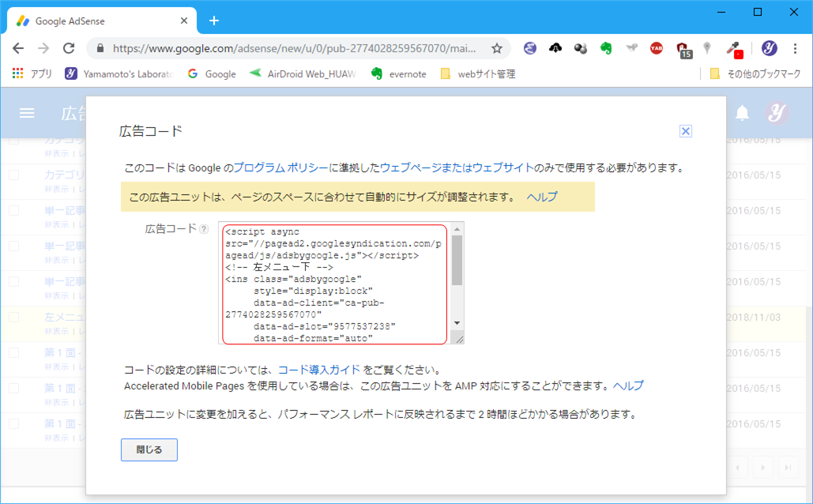Open the Chrome three-dot menu

(795, 48)
